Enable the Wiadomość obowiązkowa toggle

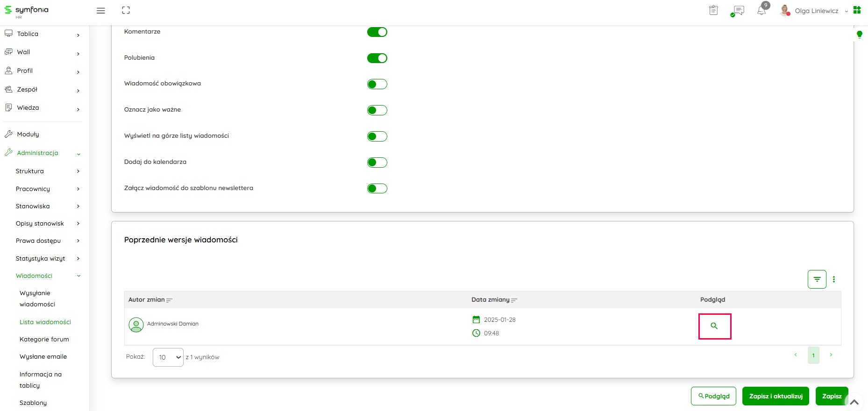pyautogui.click(x=377, y=84)
